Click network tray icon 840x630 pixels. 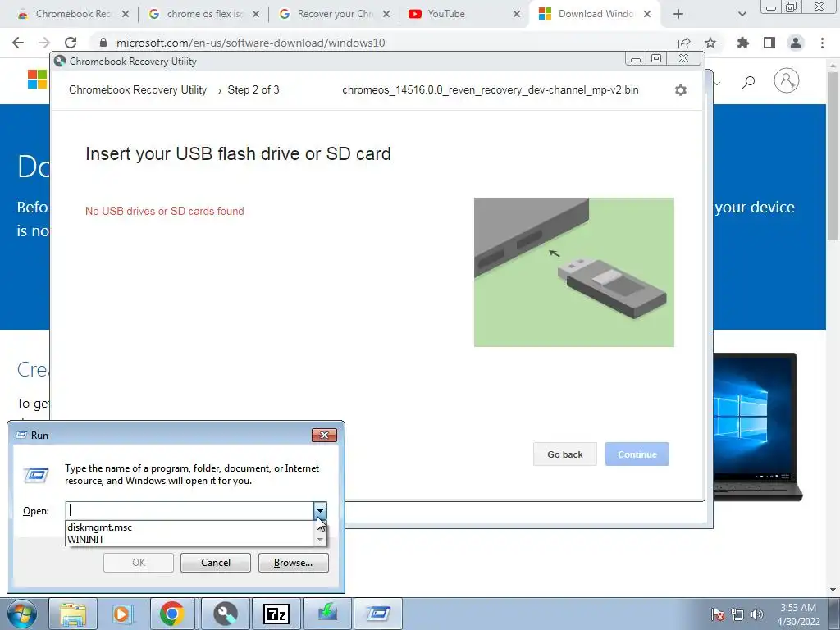pyautogui.click(x=737, y=614)
